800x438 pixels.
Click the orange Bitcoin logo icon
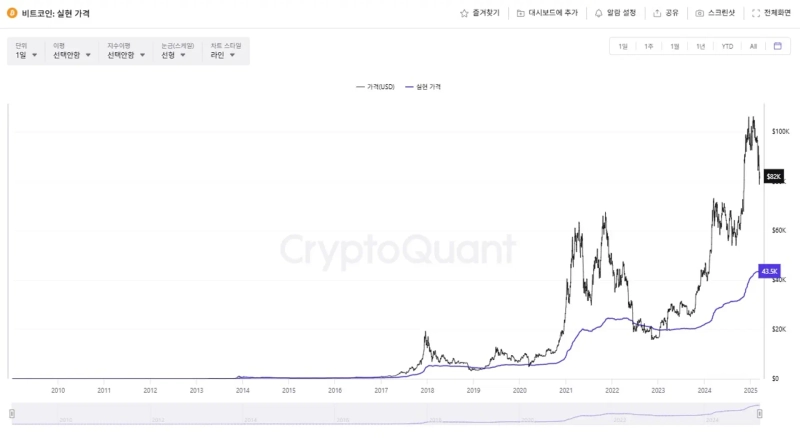[x=12, y=13]
